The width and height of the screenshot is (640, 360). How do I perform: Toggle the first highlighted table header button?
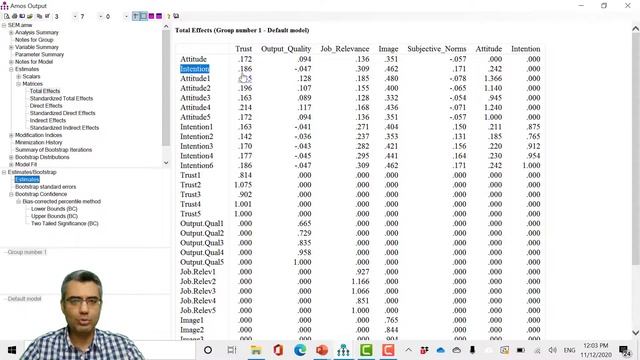tap(136, 16)
